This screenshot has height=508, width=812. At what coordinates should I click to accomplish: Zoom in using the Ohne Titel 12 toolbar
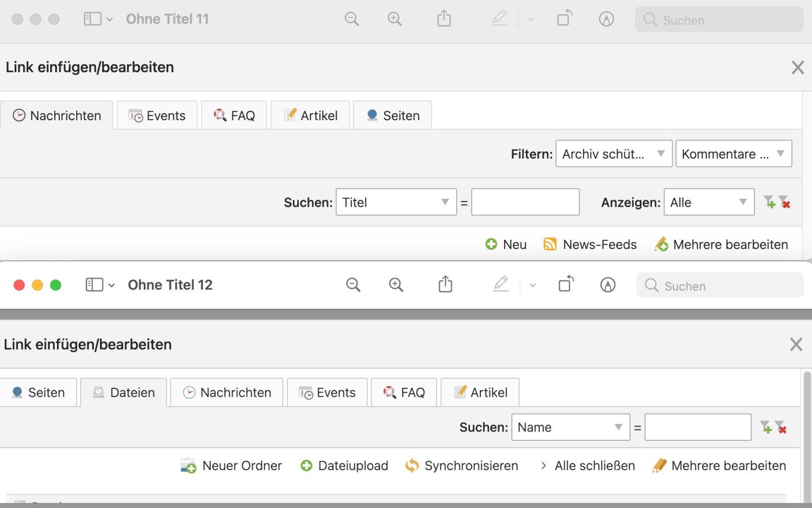[396, 285]
